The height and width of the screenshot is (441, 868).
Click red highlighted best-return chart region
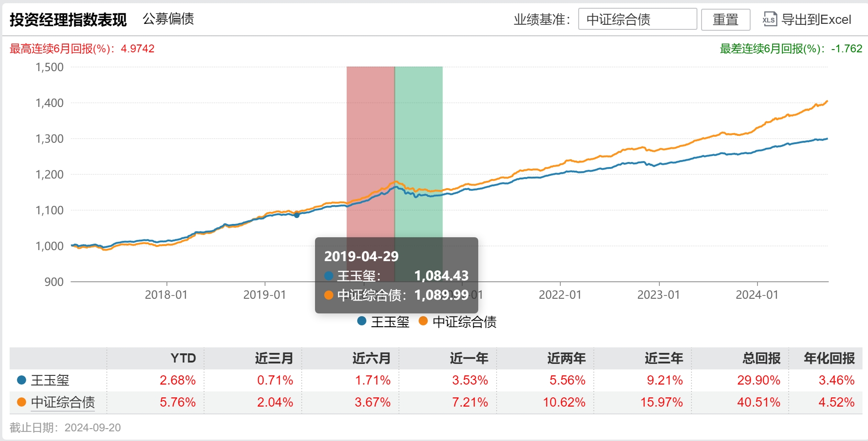pos(370,138)
